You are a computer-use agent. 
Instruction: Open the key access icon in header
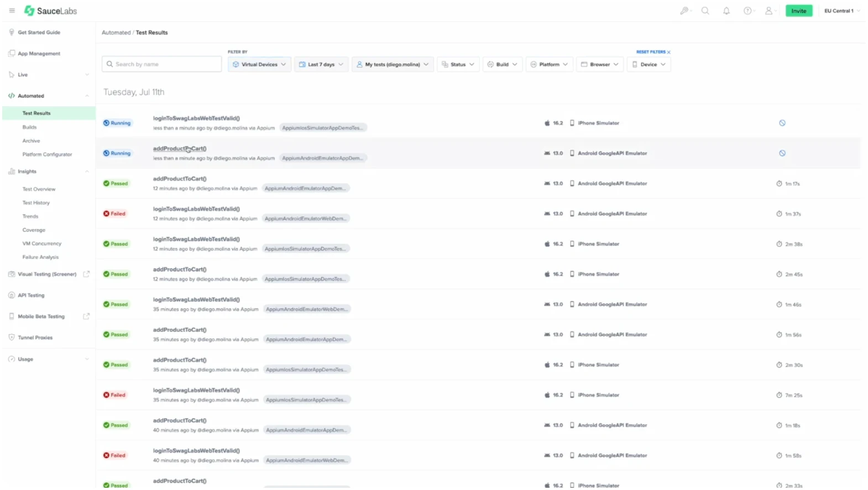coord(684,11)
